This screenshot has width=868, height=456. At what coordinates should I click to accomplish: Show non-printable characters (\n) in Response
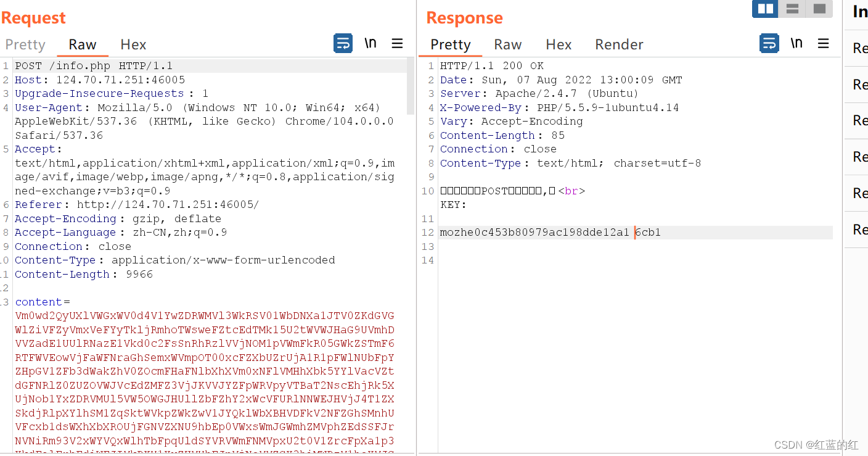[796, 43]
